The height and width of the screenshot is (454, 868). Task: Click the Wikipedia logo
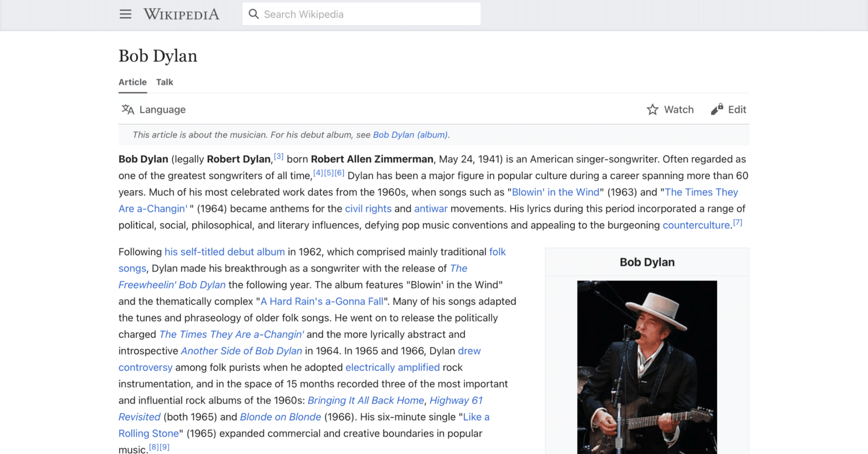[x=181, y=14]
